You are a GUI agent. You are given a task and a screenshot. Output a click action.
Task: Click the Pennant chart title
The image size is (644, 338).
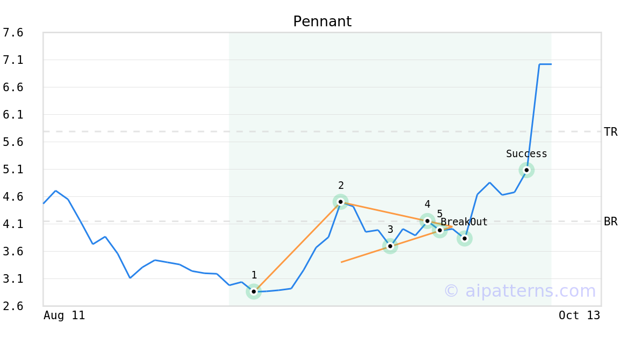click(x=322, y=21)
